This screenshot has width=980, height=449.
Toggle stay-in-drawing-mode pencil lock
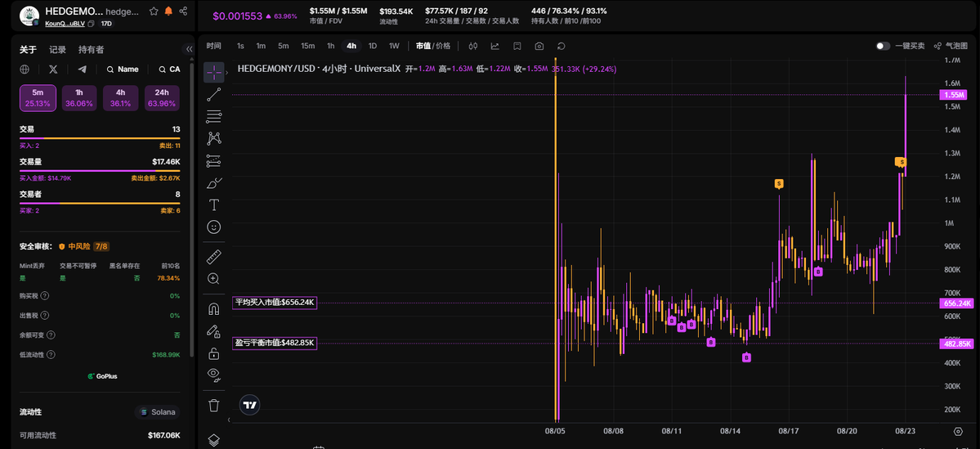tap(214, 330)
